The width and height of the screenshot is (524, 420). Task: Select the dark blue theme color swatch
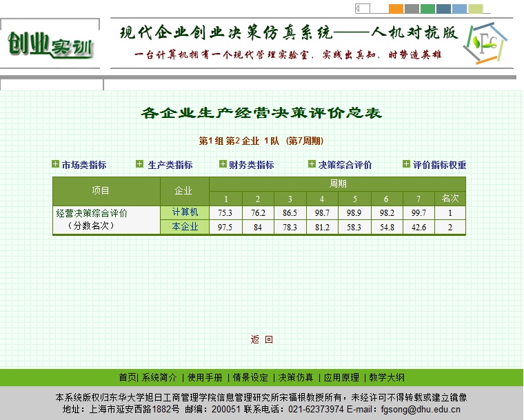443,9
